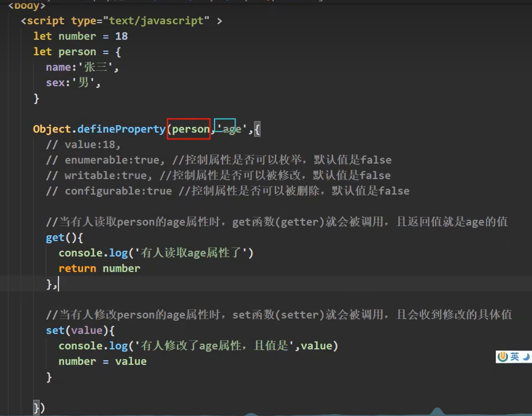Click the comment describing the getter function
Image resolution: width=532 pixels, height=416 pixels.
[x=277, y=222]
